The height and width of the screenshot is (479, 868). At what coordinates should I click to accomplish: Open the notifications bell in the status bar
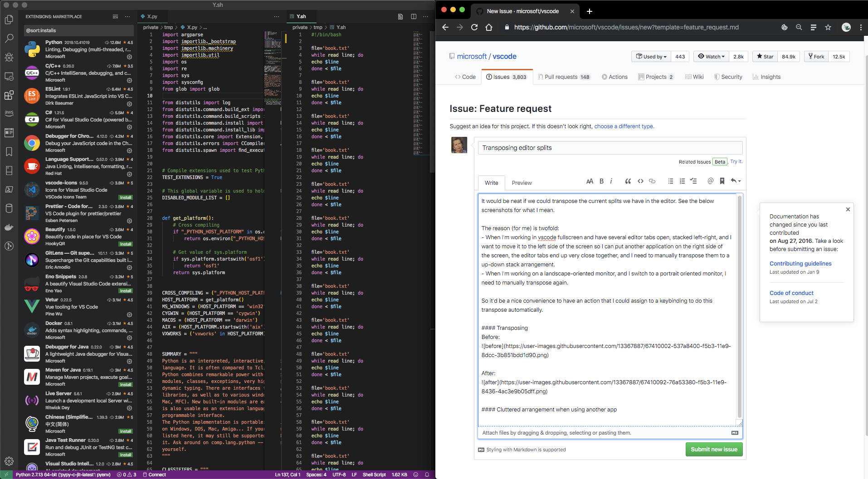pyautogui.click(x=426, y=474)
